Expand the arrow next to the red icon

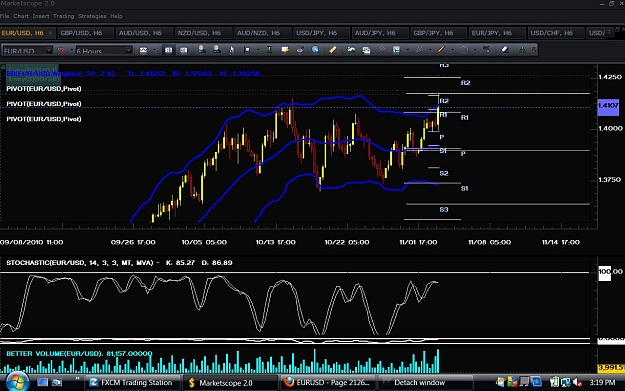[72, 50]
